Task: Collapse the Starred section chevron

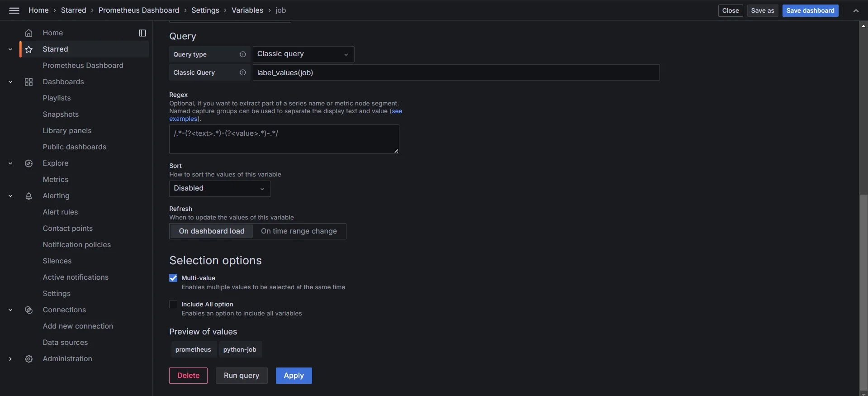Action: [x=10, y=49]
